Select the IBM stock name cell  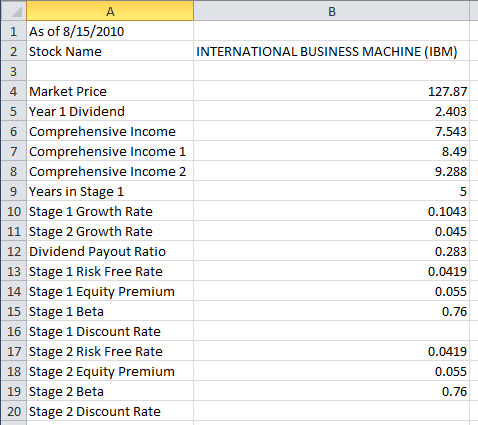click(331, 51)
